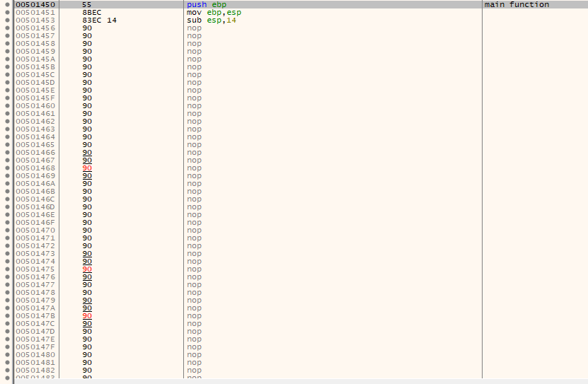Select address 00501462
588x384 pixels.
35,122
